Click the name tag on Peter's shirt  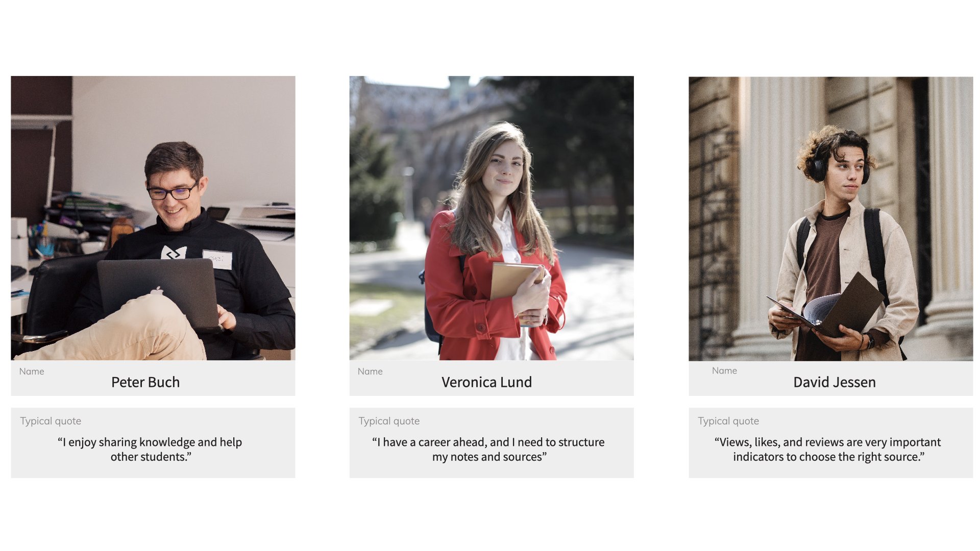click(217, 259)
